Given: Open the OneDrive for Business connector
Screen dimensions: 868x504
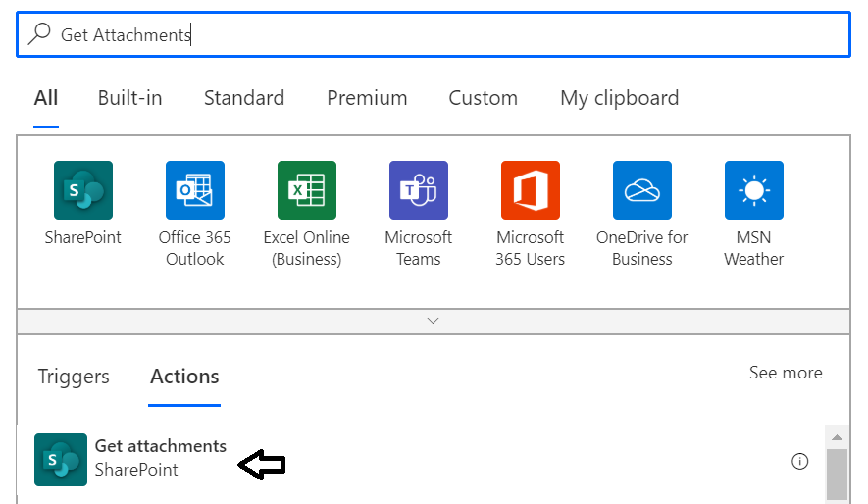Looking at the screenshot, I should [642, 190].
